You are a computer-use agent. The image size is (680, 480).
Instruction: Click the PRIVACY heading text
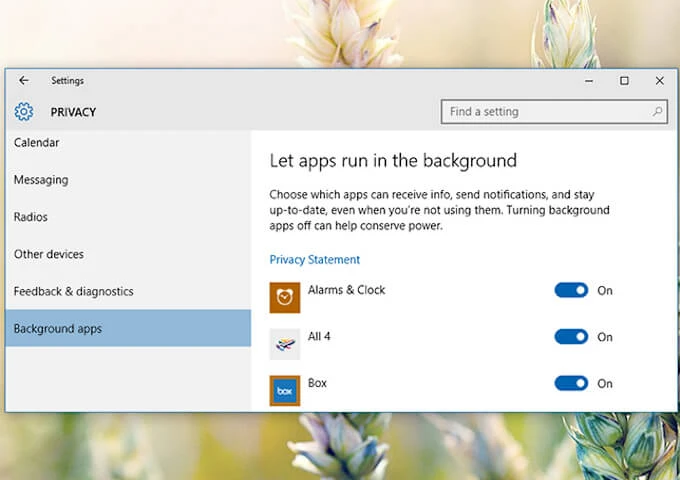tap(73, 112)
